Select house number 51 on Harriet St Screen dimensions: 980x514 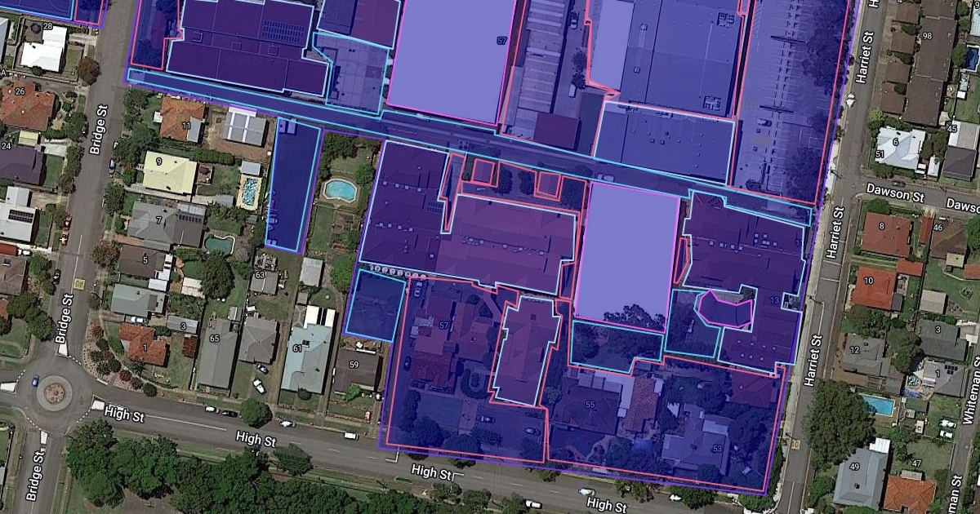pyautogui.click(x=880, y=154)
